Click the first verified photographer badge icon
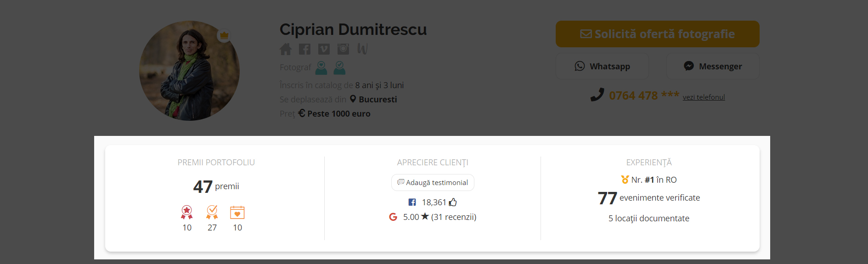 321,68
